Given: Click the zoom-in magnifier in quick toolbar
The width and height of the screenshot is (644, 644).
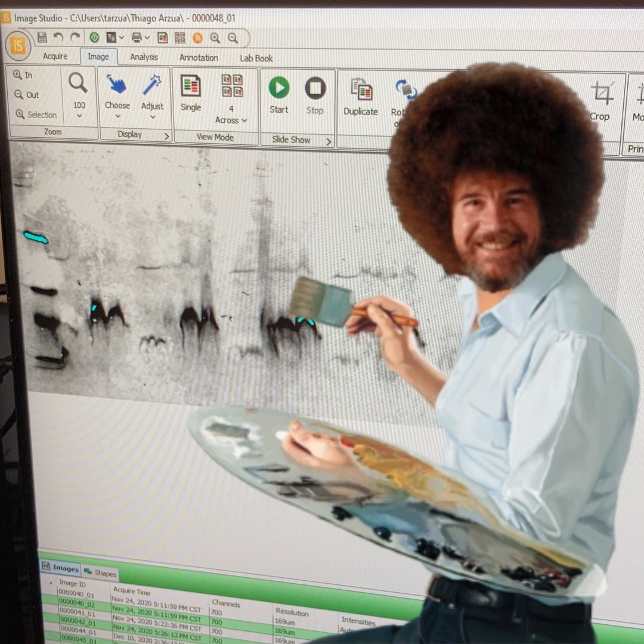Looking at the screenshot, I should point(215,38).
